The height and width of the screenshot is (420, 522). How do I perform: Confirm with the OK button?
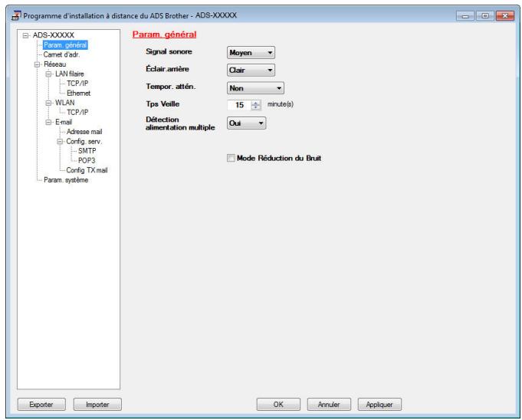(278, 405)
